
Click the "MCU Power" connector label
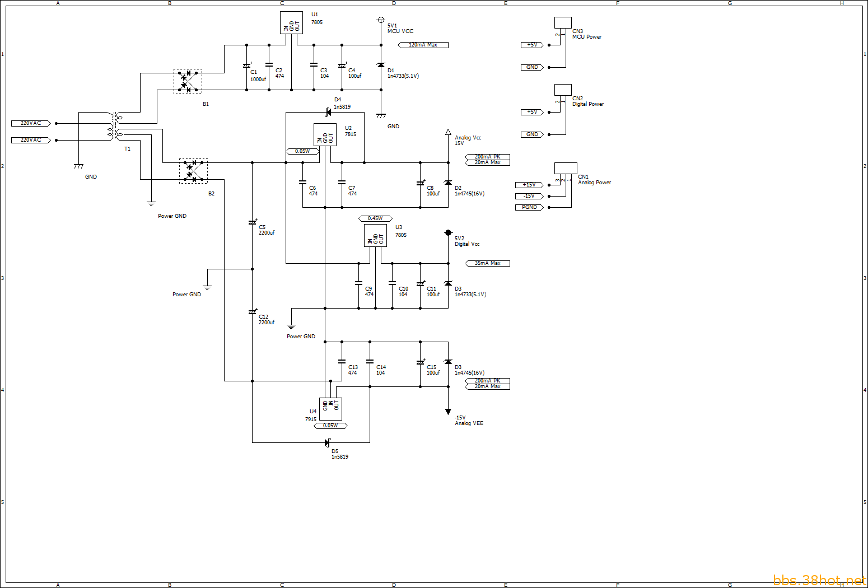tap(587, 37)
